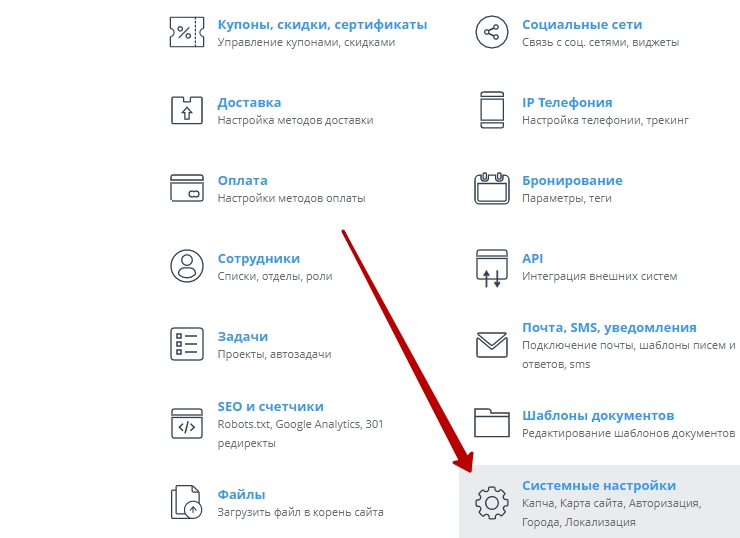Click the delivery box icon
This screenshot has height=538, width=740.
click(x=187, y=110)
